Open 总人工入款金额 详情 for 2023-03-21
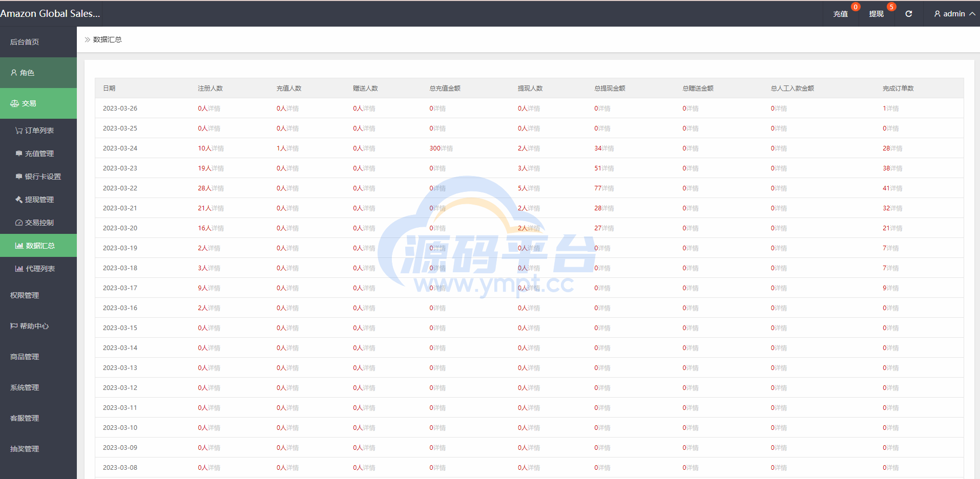This screenshot has height=479, width=980. coord(781,208)
